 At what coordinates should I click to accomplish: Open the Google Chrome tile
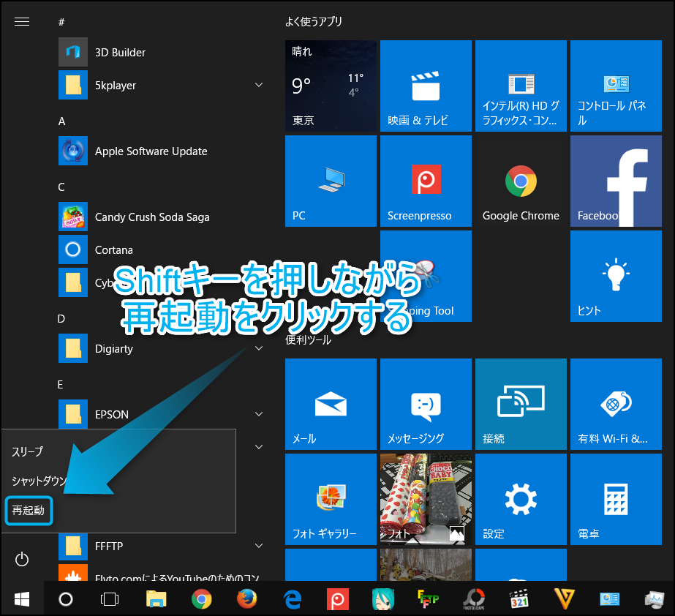coord(521,181)
